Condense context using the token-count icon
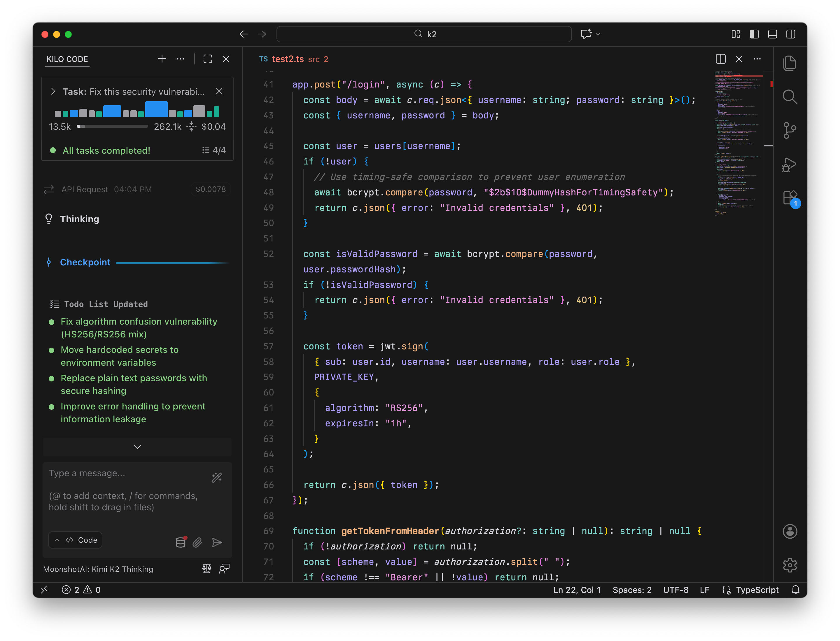840x641 pixels. click(x=192, y=127)
